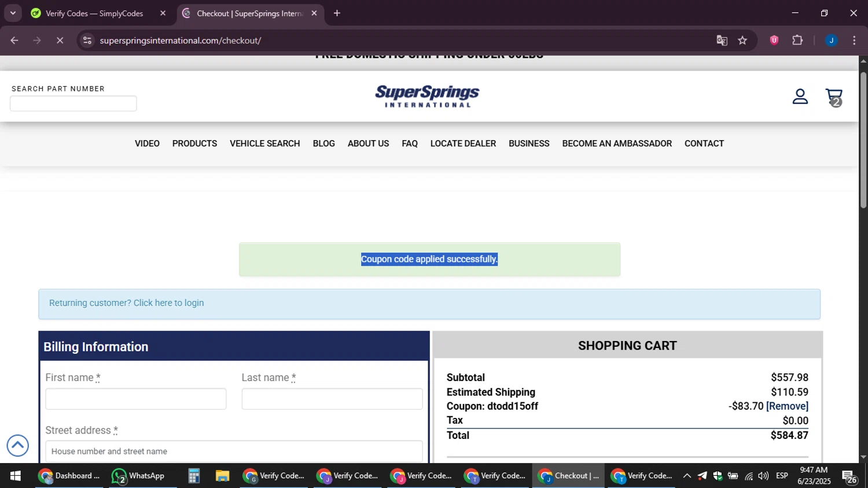Click the ESP language indicator
This screenshot has height=488, width=868.
pos(782,476)
